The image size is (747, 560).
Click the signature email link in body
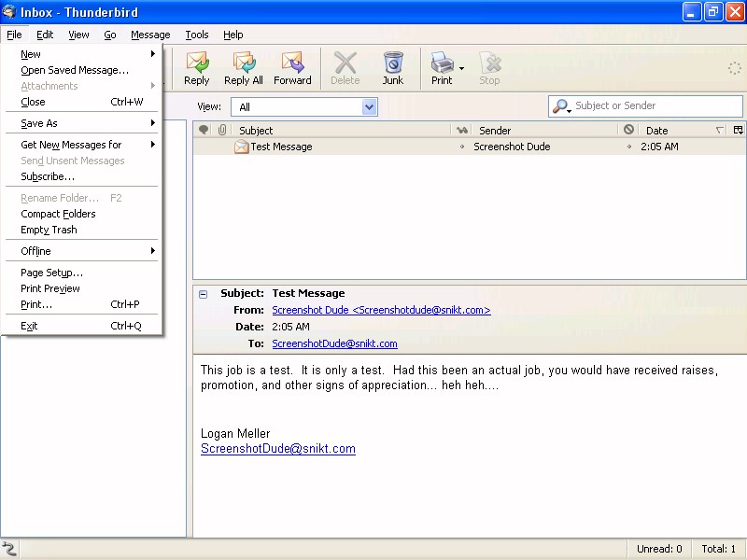[277, 449]
